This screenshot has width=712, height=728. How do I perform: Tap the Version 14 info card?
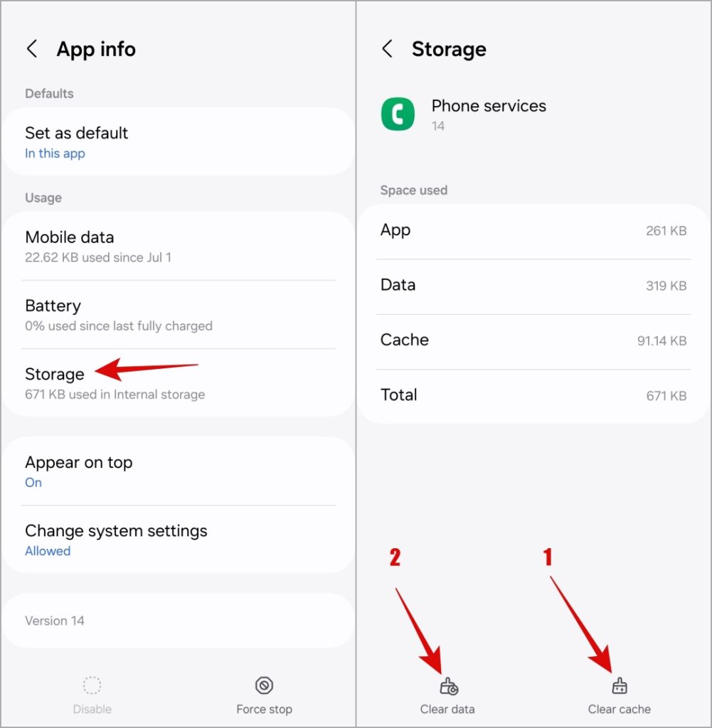point(179,621)
